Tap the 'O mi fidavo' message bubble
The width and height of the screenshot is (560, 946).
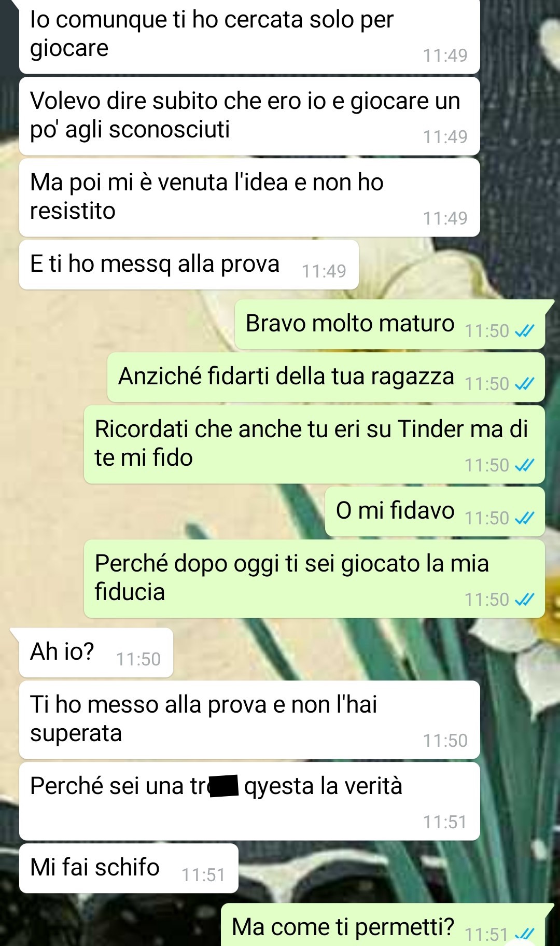(x=435, y=511)
